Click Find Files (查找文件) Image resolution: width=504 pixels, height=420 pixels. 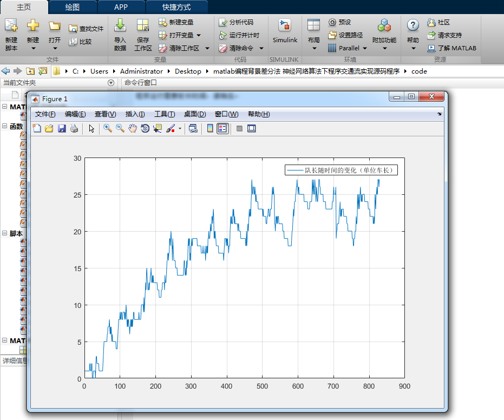tap(86, 29)
